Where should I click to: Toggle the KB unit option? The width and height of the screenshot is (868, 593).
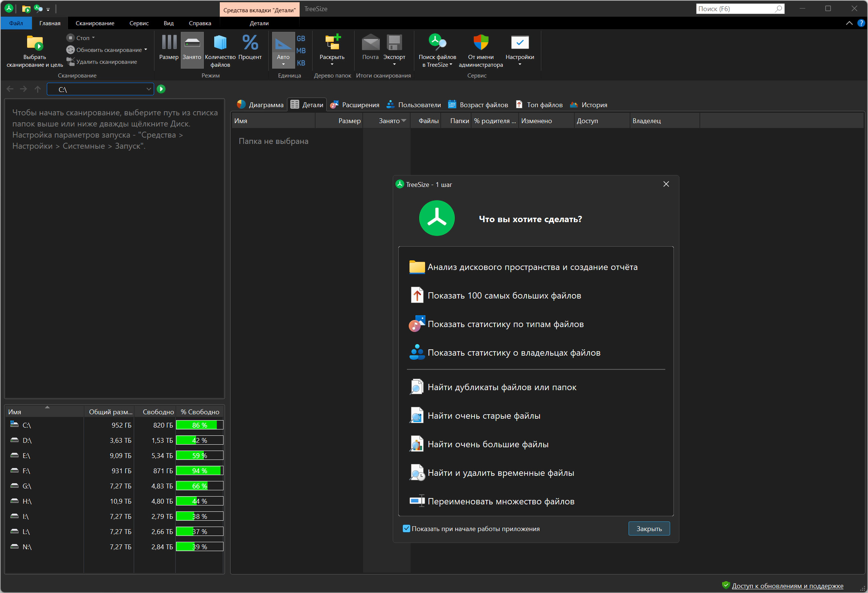coord(301,63)
